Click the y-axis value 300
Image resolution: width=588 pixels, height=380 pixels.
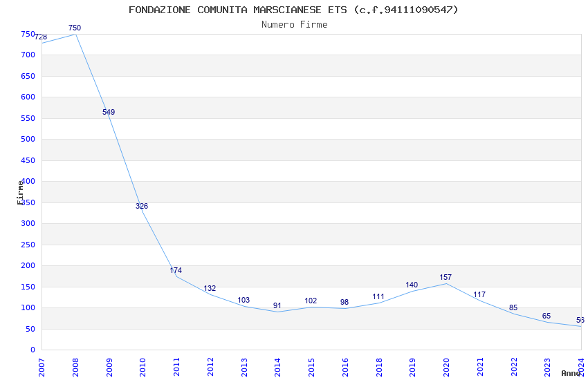point(28,223)
